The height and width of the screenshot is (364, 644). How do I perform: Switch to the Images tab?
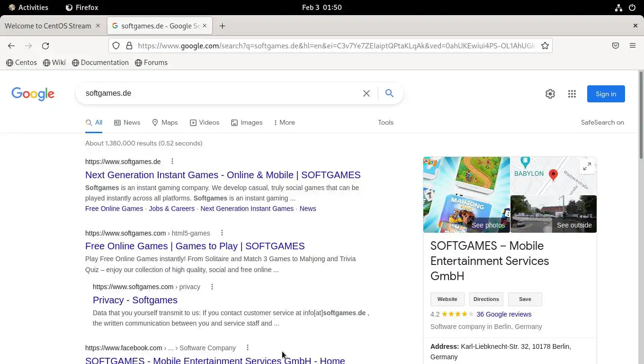pos(247,123)
